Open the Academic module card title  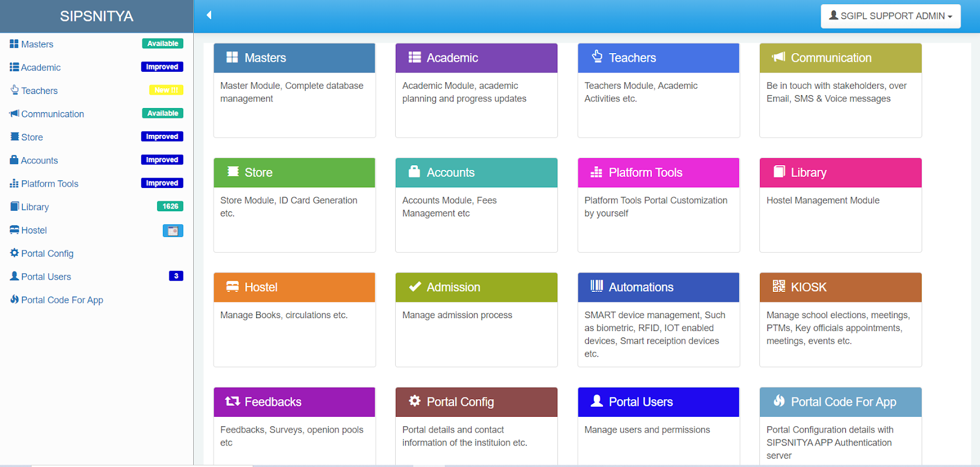(x=452, y=58)
